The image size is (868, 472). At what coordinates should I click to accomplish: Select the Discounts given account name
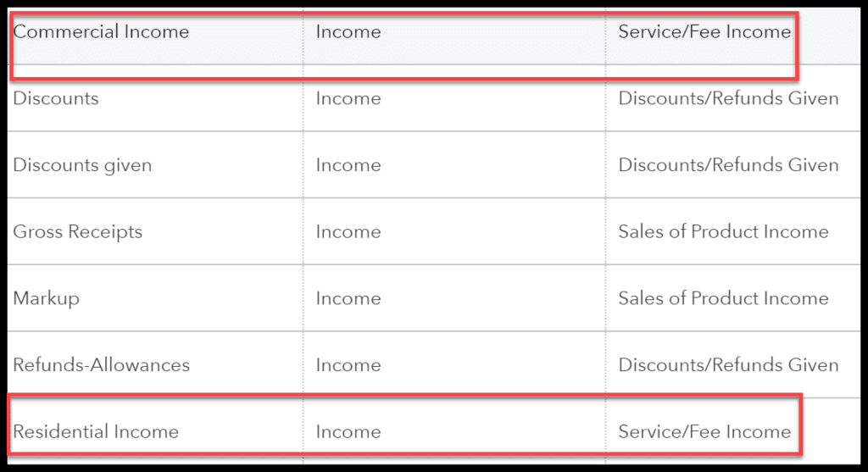point(82,165)
